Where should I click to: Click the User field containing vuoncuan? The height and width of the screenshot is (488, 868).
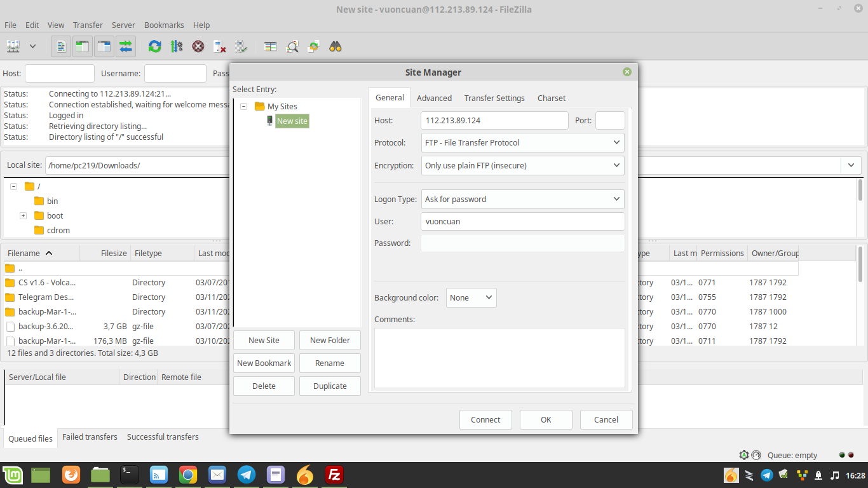point(522,221)
